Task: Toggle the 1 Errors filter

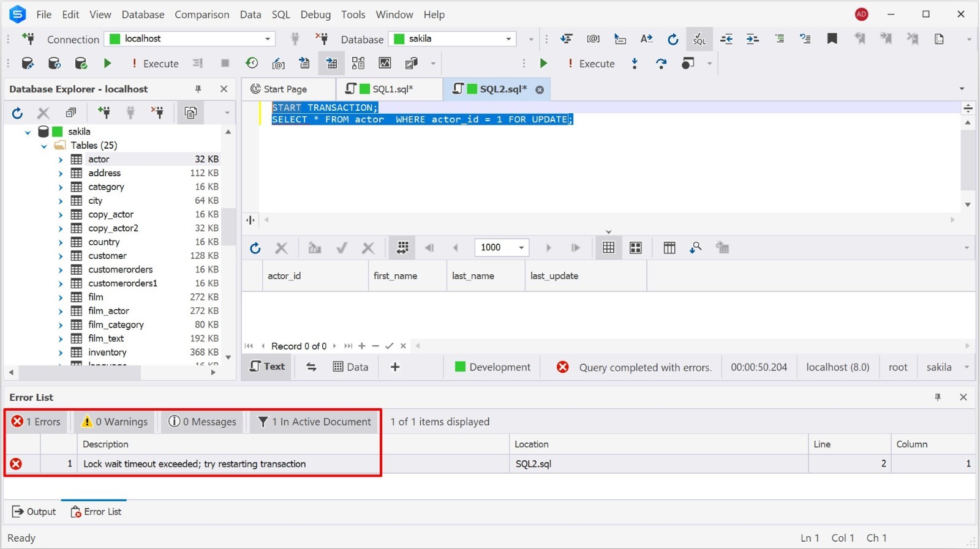Action: (x=36, y=422)
